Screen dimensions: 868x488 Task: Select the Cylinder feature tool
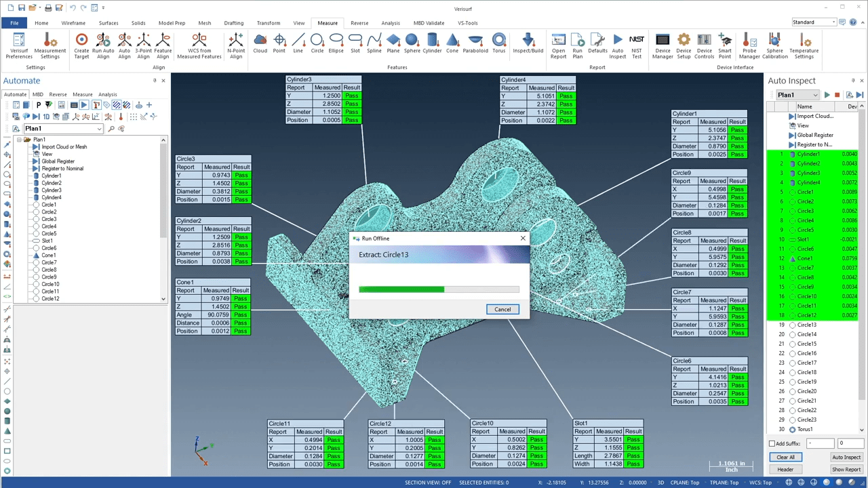point(432,43)
